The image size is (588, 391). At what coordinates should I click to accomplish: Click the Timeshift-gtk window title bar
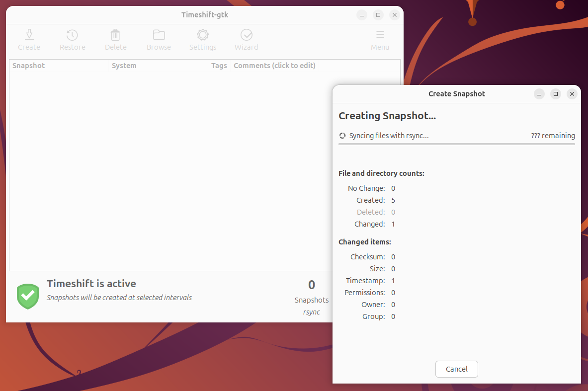[204, 15]
